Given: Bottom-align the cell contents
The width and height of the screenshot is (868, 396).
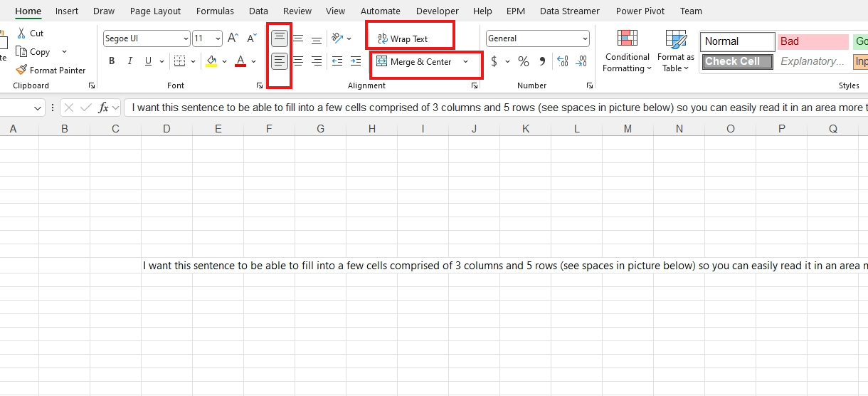Looking at the screenshot, I should click(317, 38).
